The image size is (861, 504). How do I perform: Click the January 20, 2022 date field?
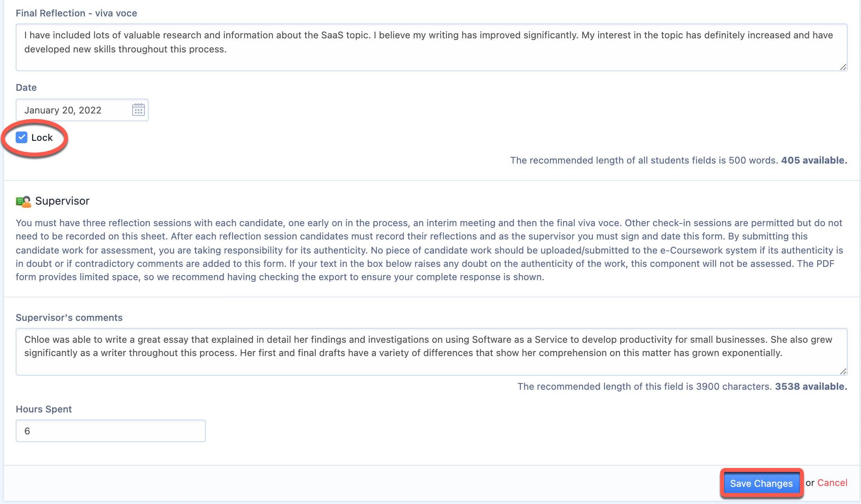(82, 110)
